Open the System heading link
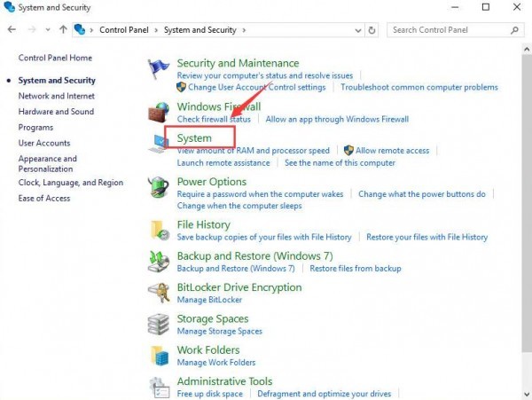This screenshot has height=400, width=532. pyautogui.click(x=194, y=138)
